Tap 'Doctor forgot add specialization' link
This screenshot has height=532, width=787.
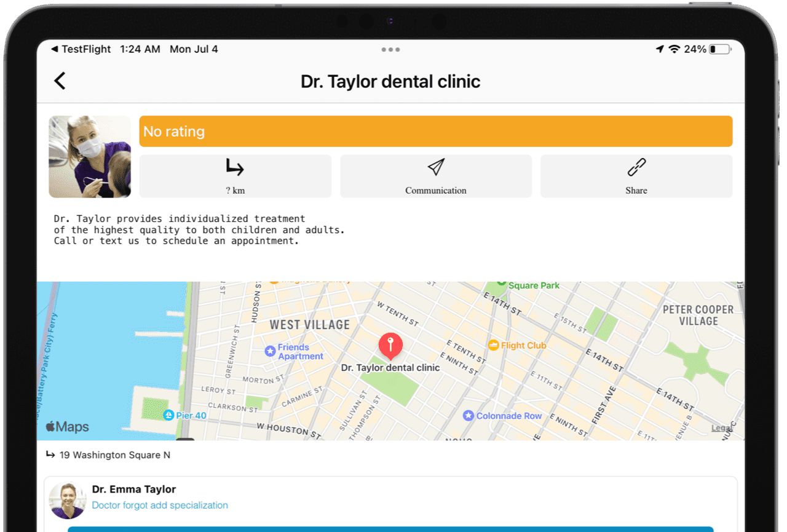pyautogui.click(x=160, y=505)
